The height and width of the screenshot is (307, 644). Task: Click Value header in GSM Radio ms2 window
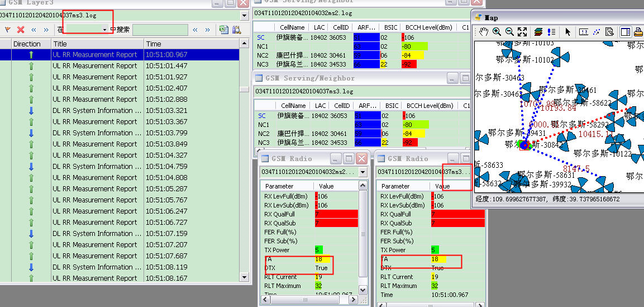click(336, 186)
